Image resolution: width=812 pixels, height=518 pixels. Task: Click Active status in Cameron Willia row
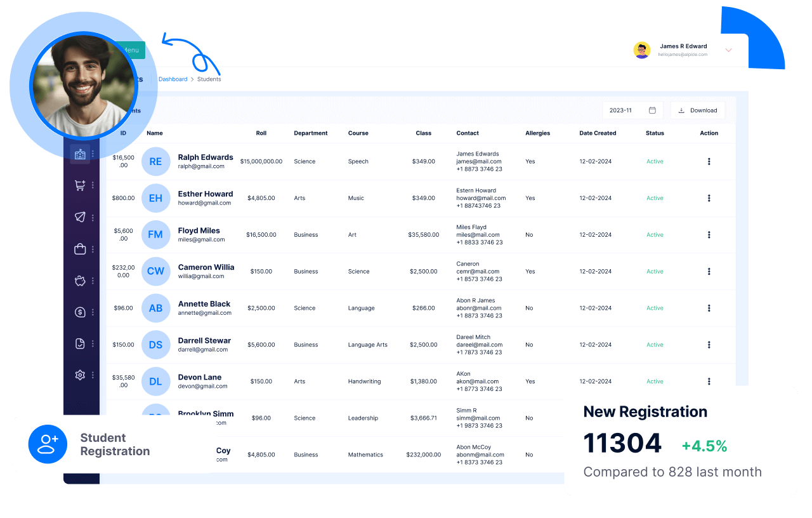point(655,271)
